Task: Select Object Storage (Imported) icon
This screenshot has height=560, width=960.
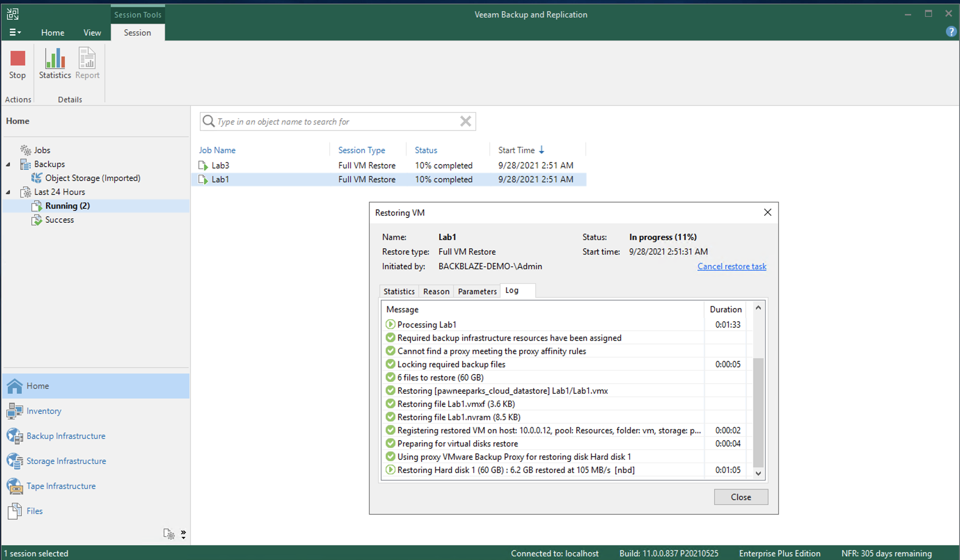Action: coord(37,178)
